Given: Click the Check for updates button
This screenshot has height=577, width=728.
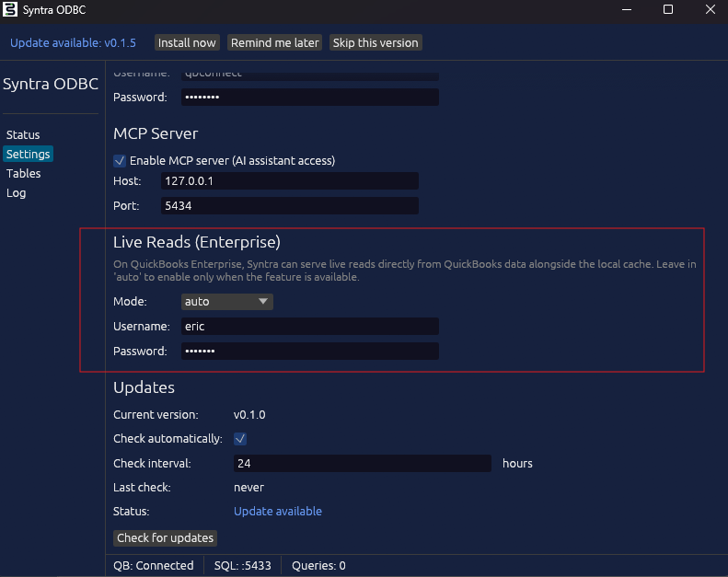Looking at the screenshot, I should pos(165,538).
